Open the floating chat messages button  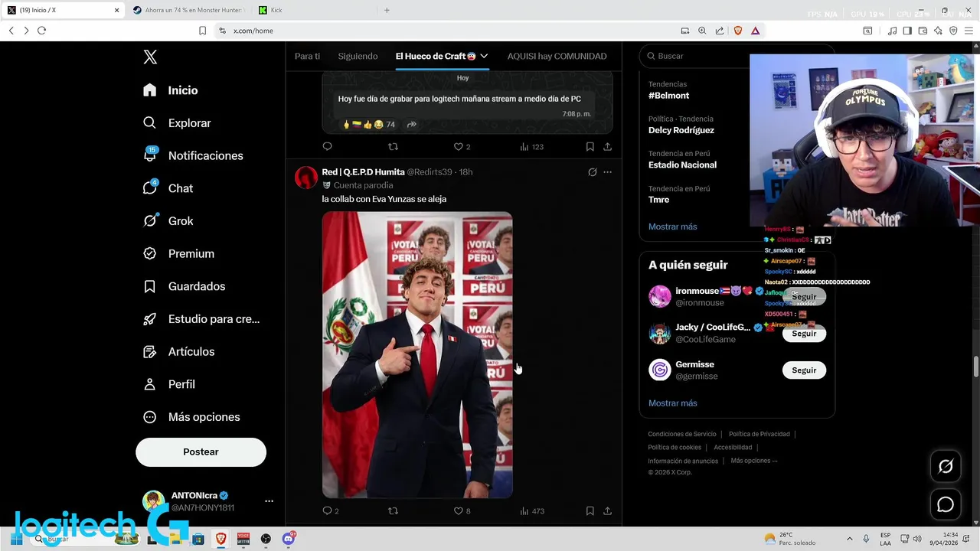tap(946, 504)
